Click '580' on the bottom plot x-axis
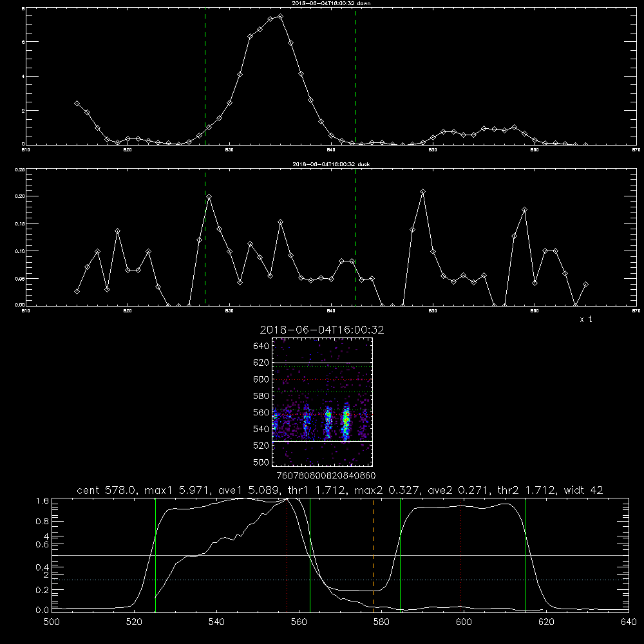Viewport: 644px width, 644px height. point(381,622)
